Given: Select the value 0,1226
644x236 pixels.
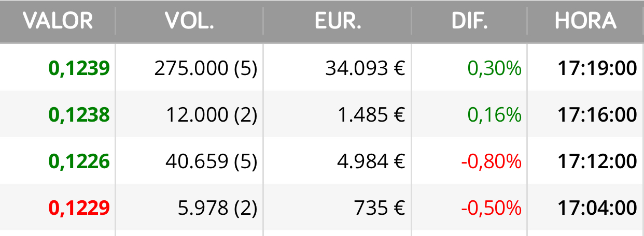Looking at the screenshot, I should [x=79, y=161].
